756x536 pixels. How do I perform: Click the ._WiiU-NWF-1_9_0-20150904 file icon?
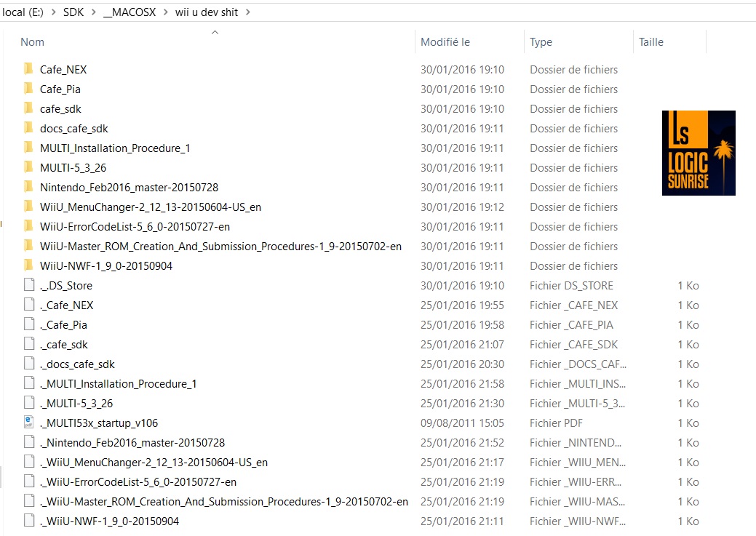pos(29,521)
